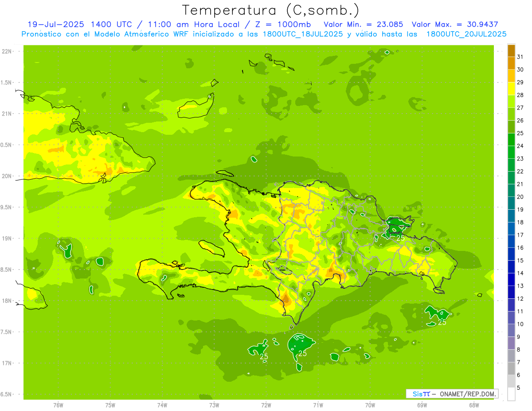Click the '71W' longitude axis label
This screenshot has width=532, height=411.
point(318,405)
